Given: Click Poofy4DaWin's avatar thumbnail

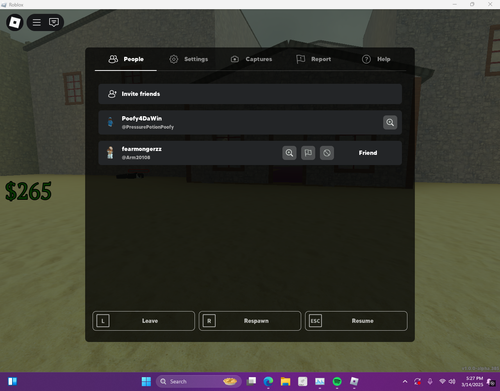Looking at the screenshot, I should pos(110,122).
